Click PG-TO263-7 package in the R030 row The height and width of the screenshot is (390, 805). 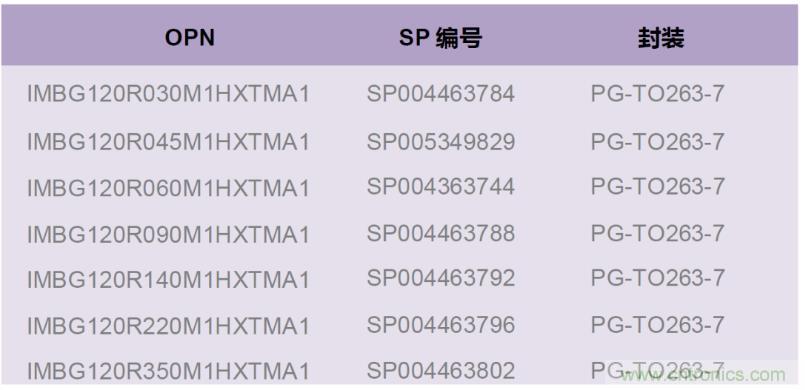(x=658, y=93)
